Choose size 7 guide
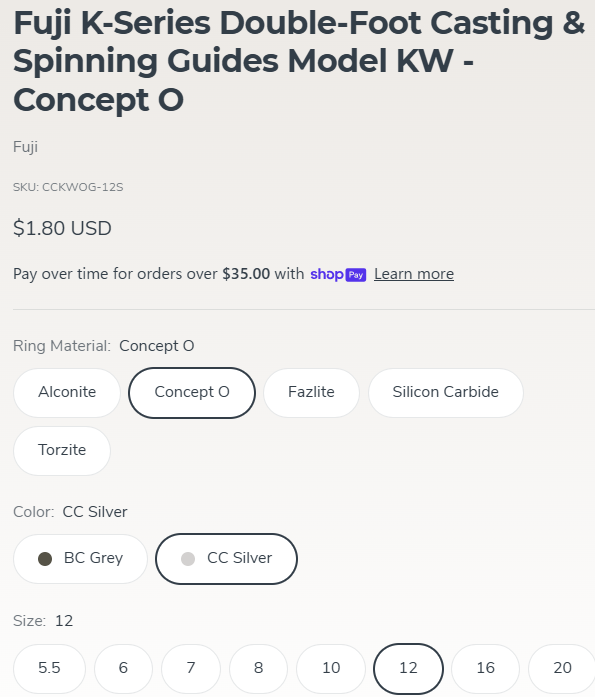 point(191,668)
